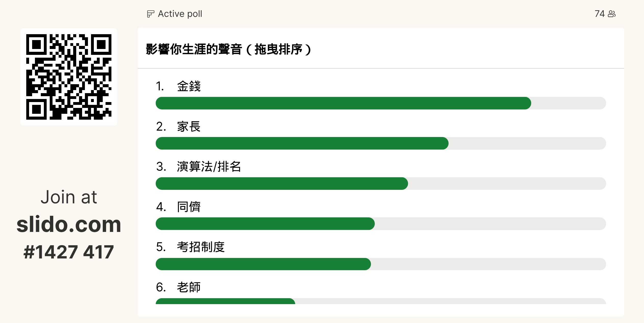
Task: Click the 同儕 green progress bar
Action: 265,224
